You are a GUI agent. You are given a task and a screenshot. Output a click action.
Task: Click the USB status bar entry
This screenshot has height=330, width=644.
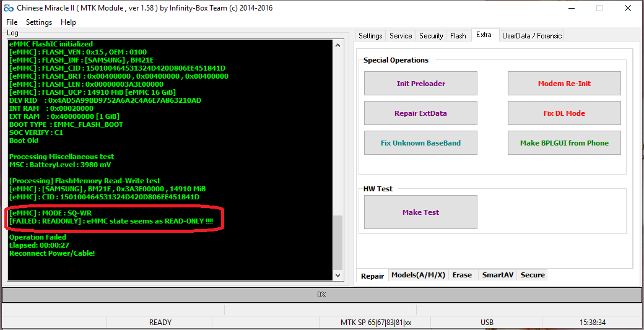coord(487,322)
